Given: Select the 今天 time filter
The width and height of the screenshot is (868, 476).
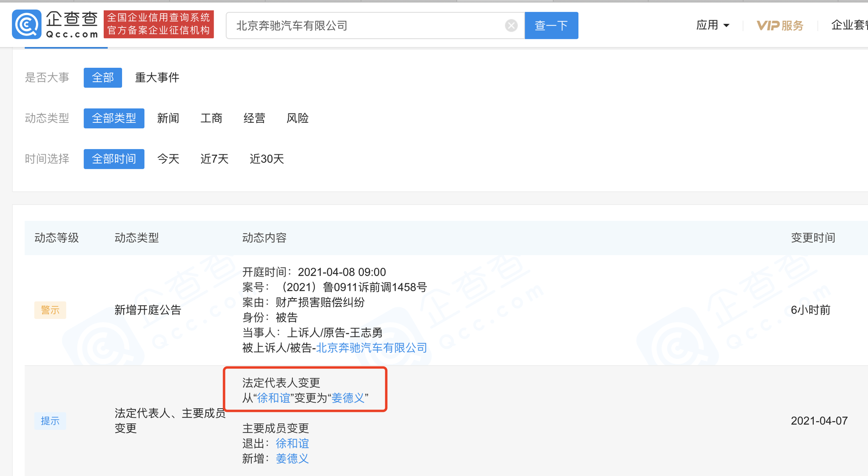Looking at the screenshot, I should 168,159.
